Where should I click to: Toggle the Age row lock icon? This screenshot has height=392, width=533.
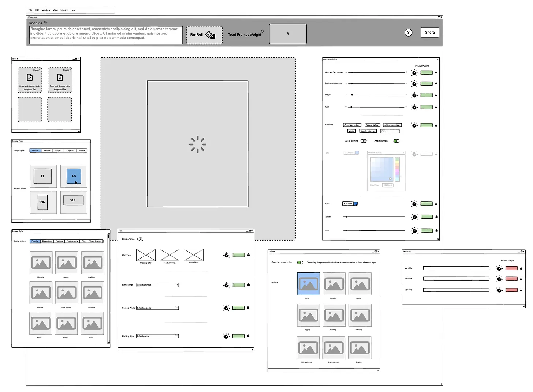click(x=436, y=107)
